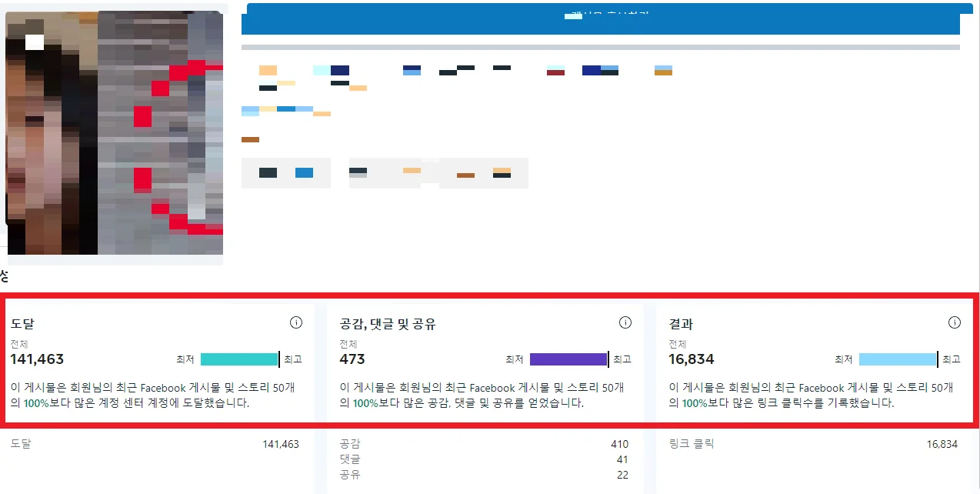Click the teal reach comparison bar
980x494 pixels.
click(x=239, y=359)
